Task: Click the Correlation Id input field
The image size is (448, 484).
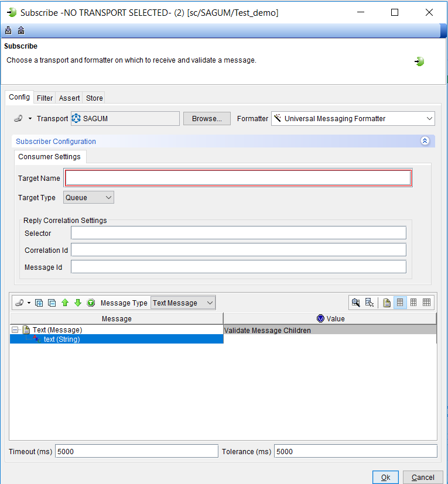Action: tap(238, 250)
